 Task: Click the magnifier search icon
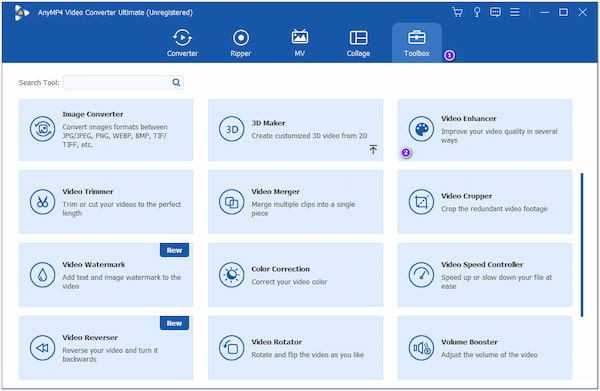(x=176, y=82)
